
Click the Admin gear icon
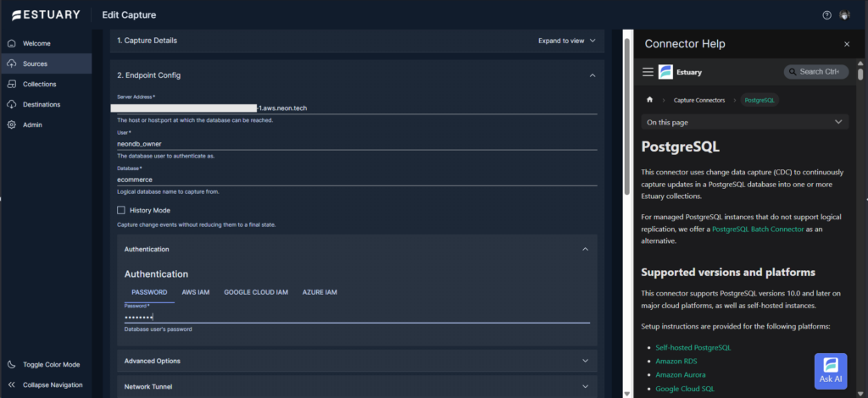click(12, 125)
